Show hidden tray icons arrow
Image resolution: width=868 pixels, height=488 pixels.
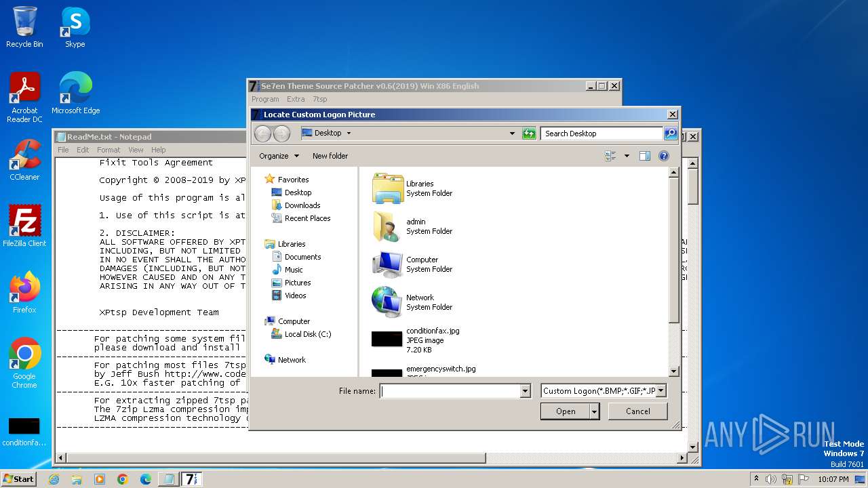(756, 479)
